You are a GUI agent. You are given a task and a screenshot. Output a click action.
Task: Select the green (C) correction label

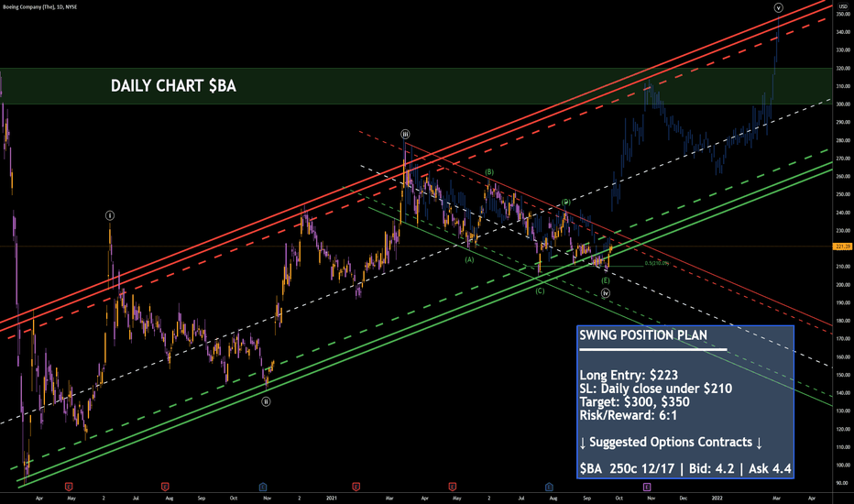pyautogui.click(x=539, y=291)
